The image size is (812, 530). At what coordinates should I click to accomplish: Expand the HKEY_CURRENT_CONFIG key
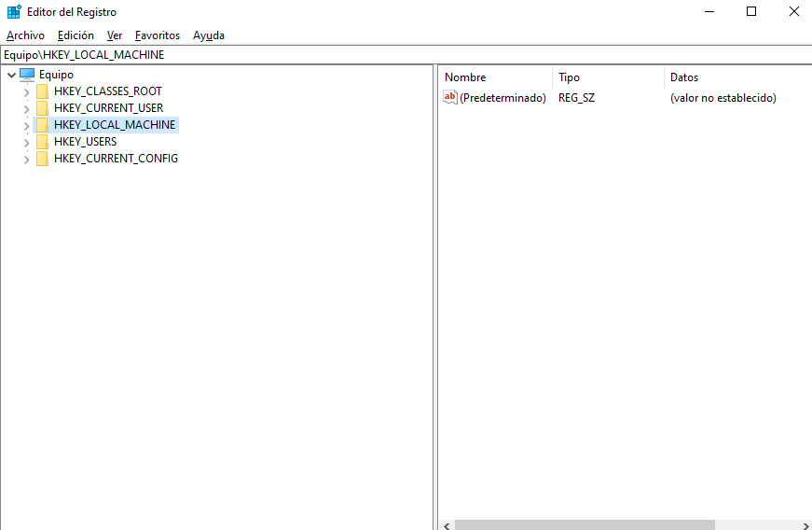click(x=26, y=160)
